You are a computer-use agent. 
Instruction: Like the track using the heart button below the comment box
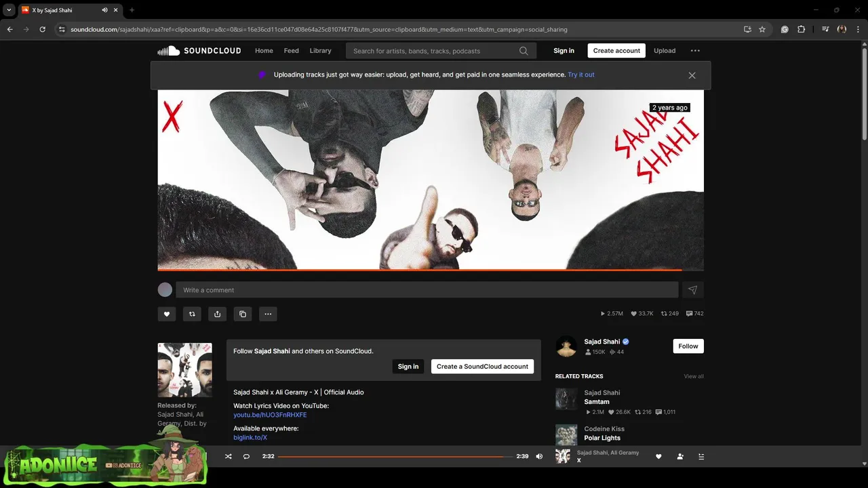tap(167, 314)
